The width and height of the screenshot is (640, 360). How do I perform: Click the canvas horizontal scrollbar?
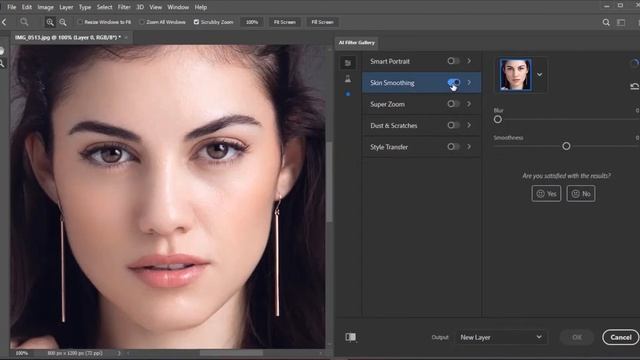click(231, 353)
